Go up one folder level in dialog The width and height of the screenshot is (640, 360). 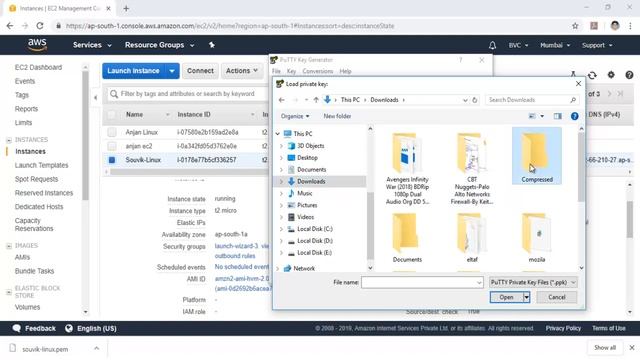coord(316,100)
